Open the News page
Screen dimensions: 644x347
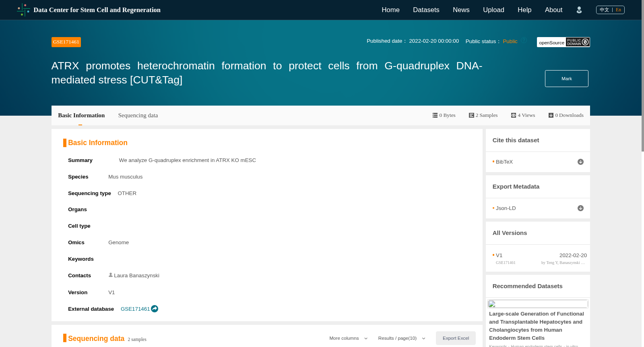461,10
